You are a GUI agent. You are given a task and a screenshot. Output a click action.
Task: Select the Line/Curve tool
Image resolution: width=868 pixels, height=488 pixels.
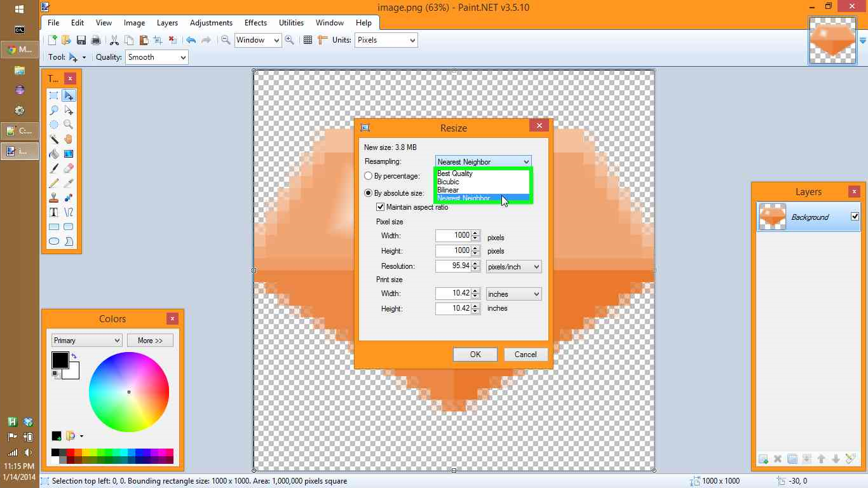tap(69, 212)
